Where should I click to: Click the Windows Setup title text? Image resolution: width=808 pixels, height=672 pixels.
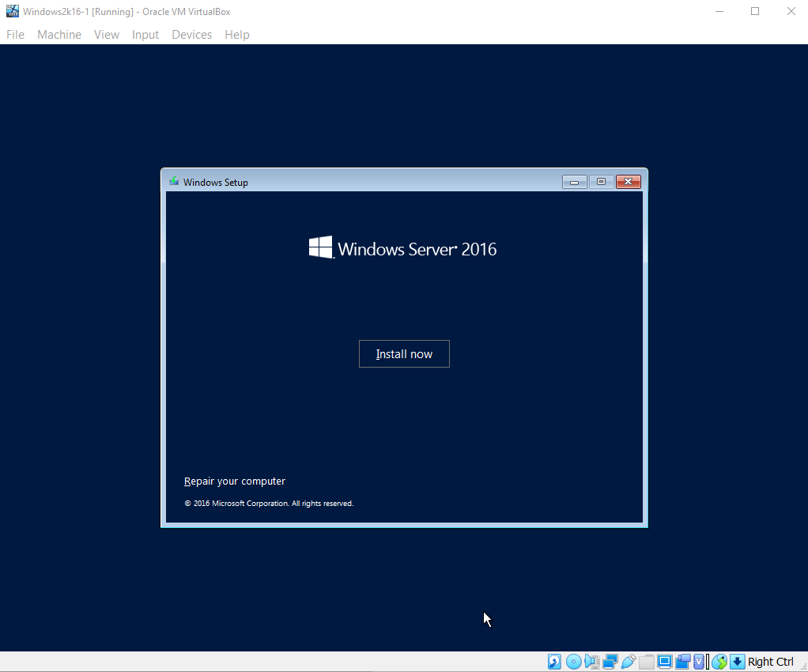(215, 183)
